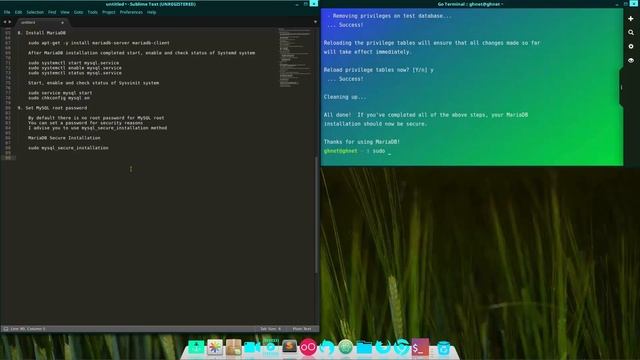This screenshot has height=360, width=640.
Task: Toggle side bar icon in Sublime status bar
Action: (x=6, y=329)
